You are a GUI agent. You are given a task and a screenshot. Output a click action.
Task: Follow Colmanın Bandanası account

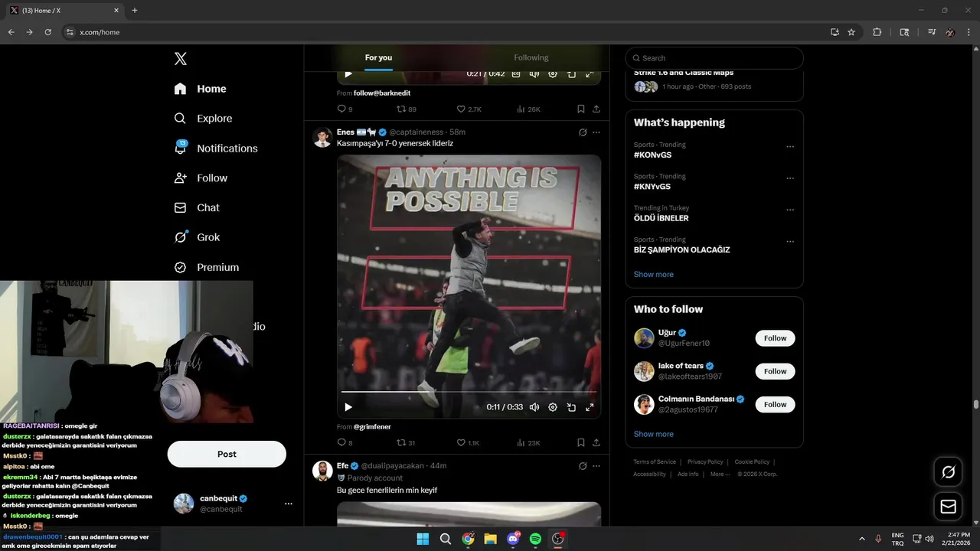point(775,404)
